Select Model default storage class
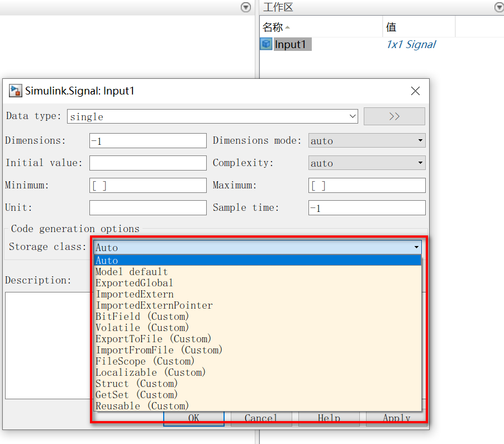 click(x=258, y=272)
